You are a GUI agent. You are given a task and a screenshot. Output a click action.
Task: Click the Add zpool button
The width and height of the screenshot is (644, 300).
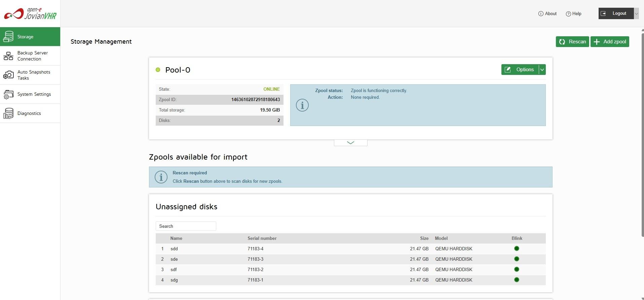pyautogui.click(x=610, y=42)
